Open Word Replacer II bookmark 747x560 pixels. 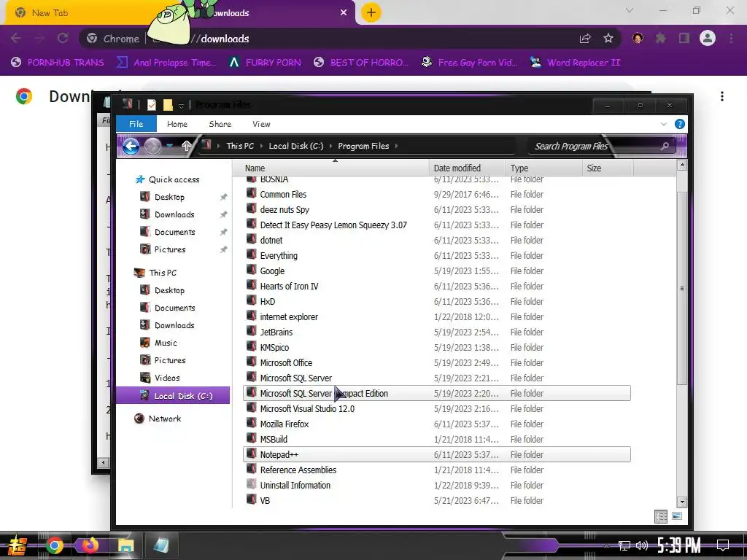(x=576, y=63)
